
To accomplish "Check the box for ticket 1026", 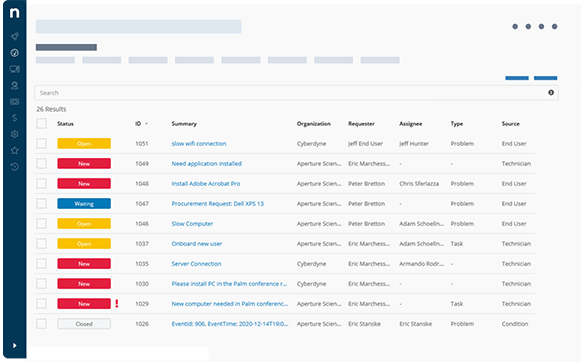I will (x=41, y=324).
